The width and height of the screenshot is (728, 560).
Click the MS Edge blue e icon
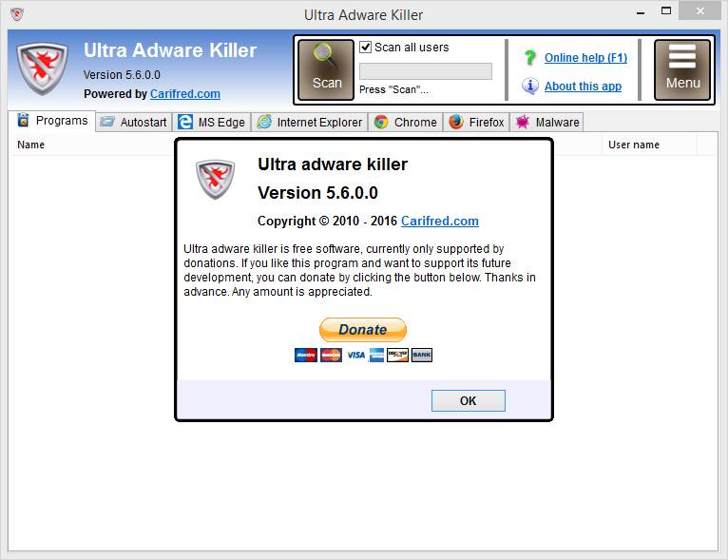tap(185, 122)
